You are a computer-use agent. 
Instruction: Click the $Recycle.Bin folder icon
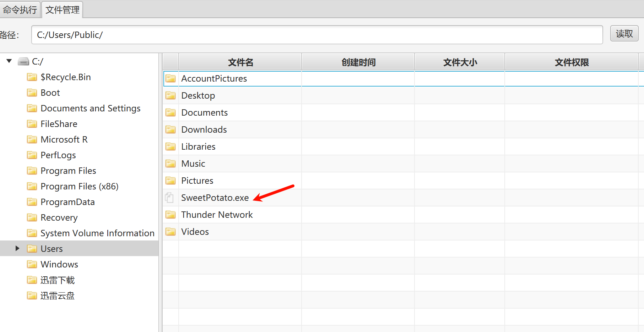32,77
